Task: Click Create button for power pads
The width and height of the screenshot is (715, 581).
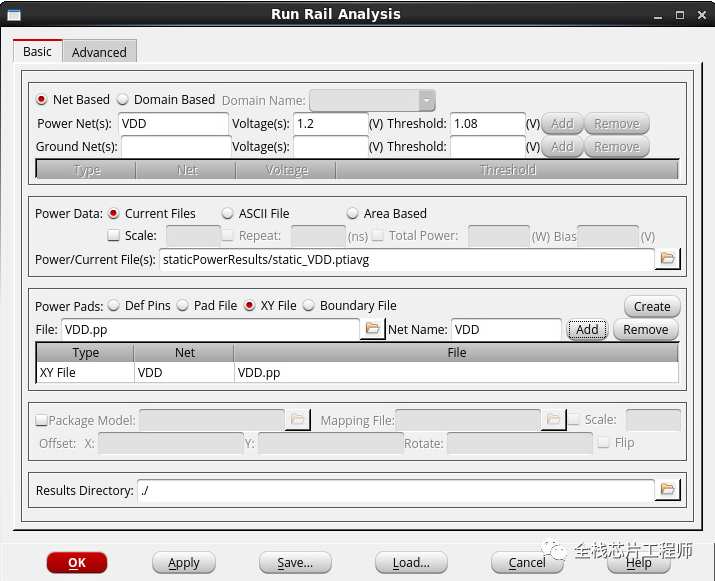Action: coord(652,306)
